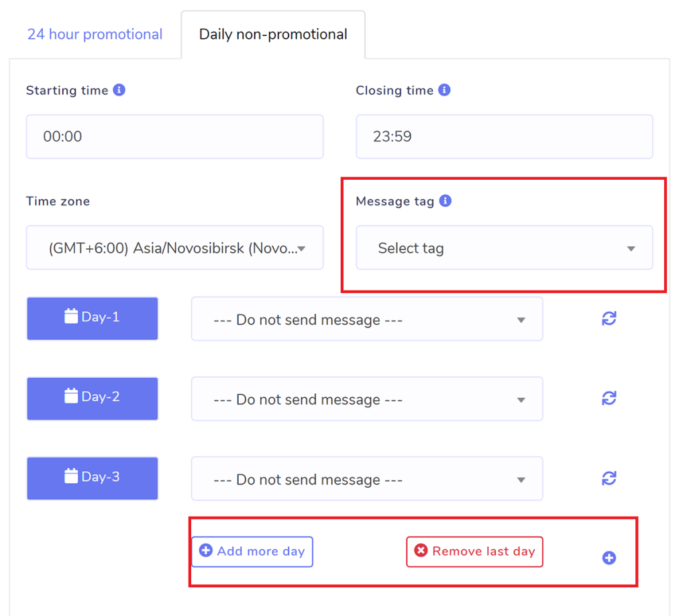Click the Add more day button

point(252,551)
